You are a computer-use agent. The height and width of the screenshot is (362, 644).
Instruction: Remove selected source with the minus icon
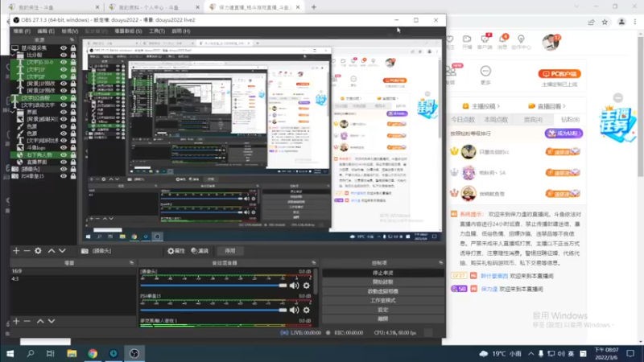coord(27,251)
